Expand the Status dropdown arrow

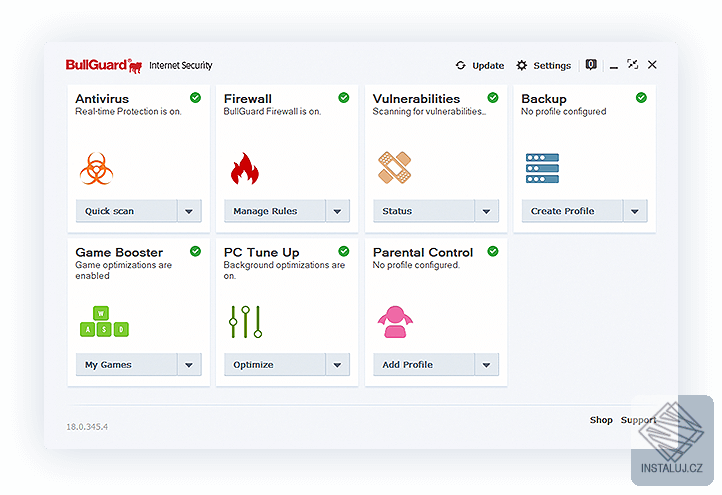pos(486,211)
